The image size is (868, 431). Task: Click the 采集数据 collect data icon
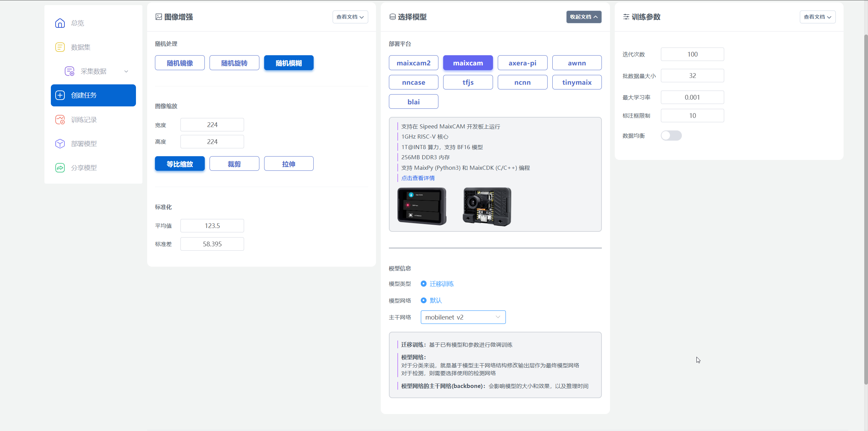70,71
